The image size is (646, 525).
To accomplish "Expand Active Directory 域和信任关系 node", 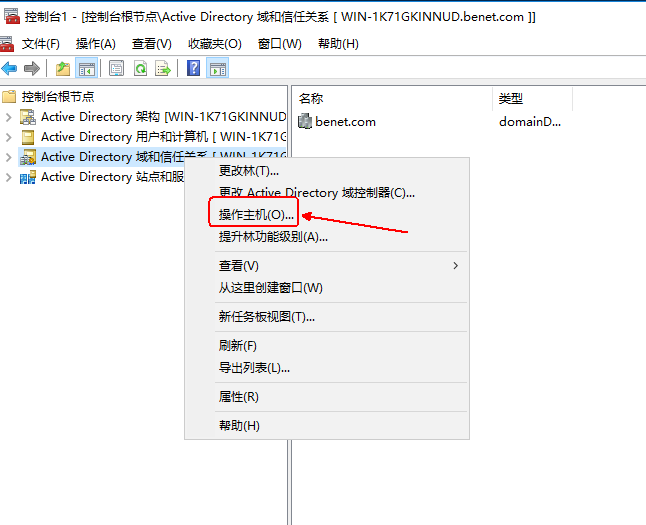I will tap(9, 157).
